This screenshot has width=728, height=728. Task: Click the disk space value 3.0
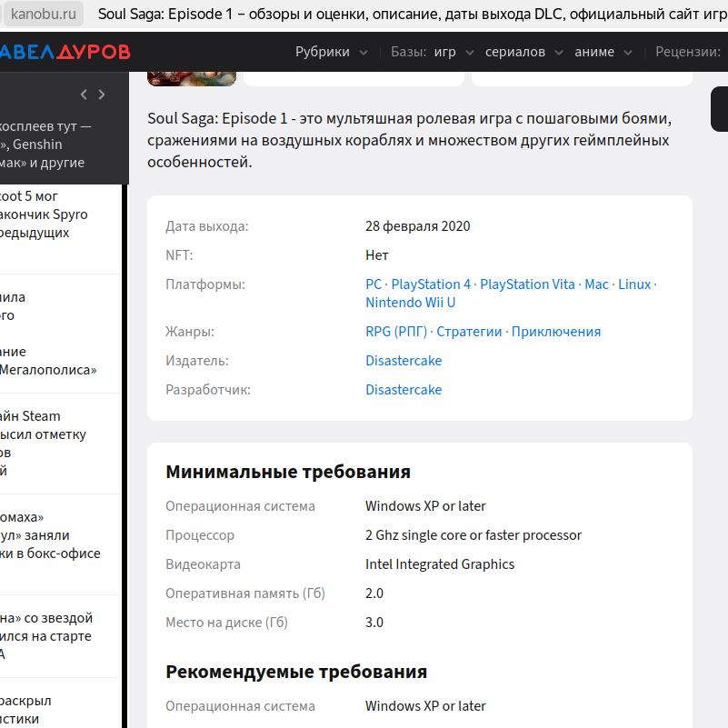pos(374,623)
